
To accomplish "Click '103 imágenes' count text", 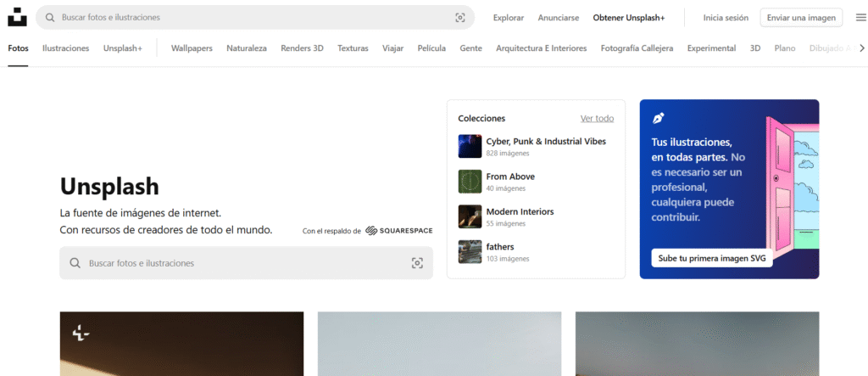I will (508, 258).
